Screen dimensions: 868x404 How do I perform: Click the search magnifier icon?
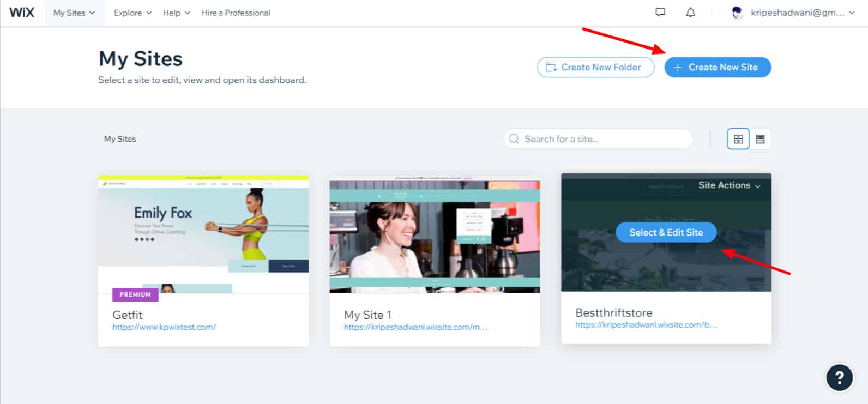(514, 139)
